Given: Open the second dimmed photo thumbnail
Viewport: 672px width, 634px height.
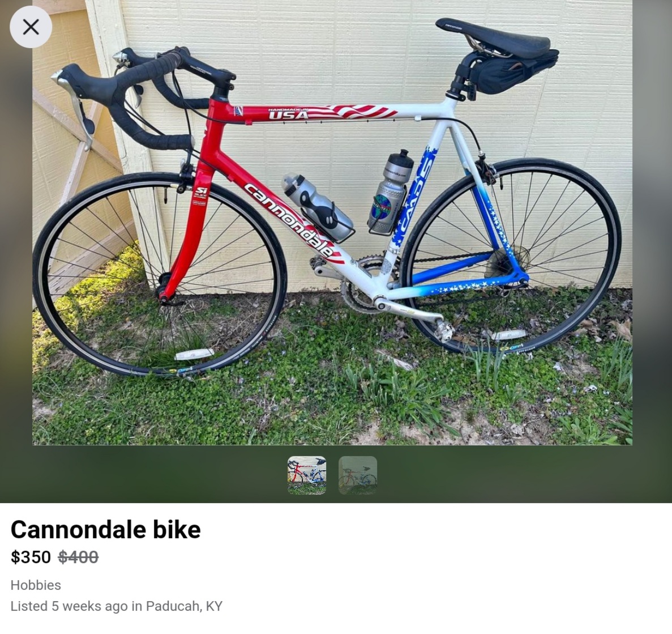Looking at the screenshot, I should 357,475.
